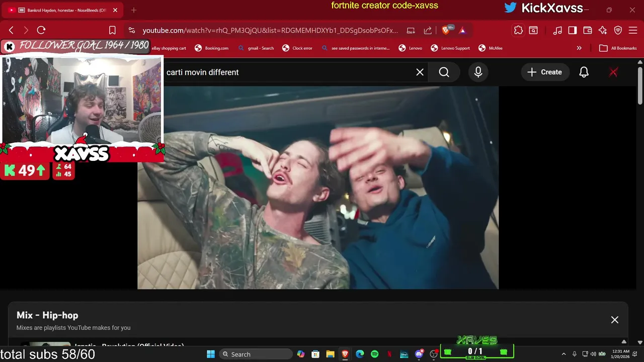
Task: Open the All Bookmarks folder
Action: click(618, 48)
